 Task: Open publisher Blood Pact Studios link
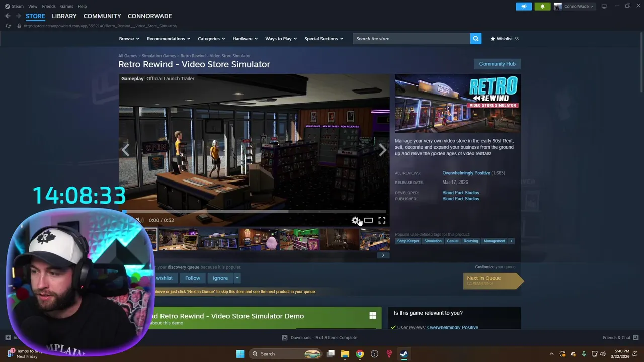[x=461, y=199]
